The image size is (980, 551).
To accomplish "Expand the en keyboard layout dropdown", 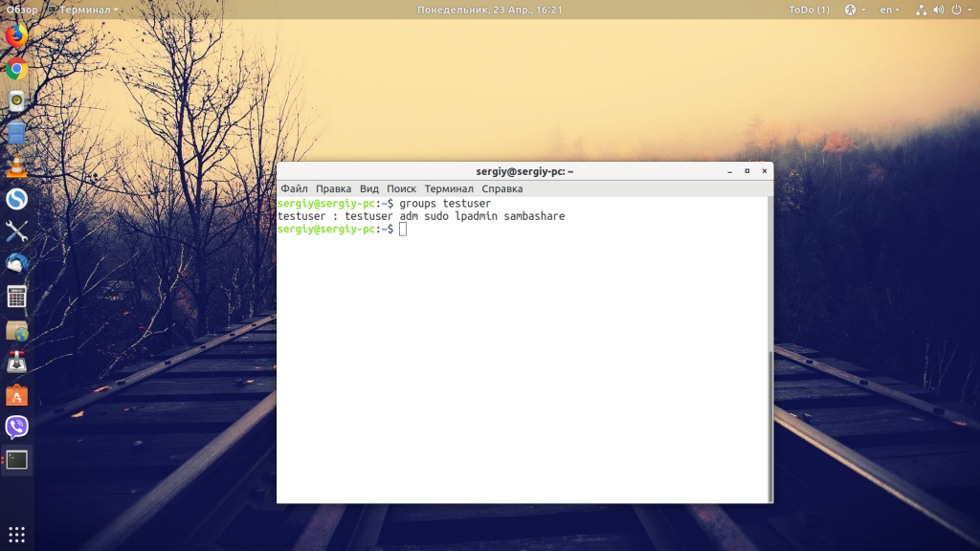I will pyautogui.click(x=889, y=10).
